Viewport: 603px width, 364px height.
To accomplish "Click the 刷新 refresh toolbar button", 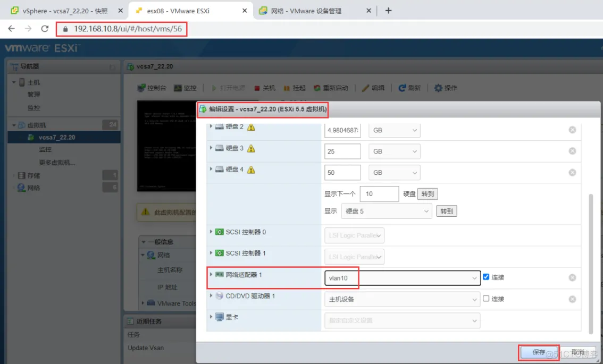I will [x=409, y=88].
